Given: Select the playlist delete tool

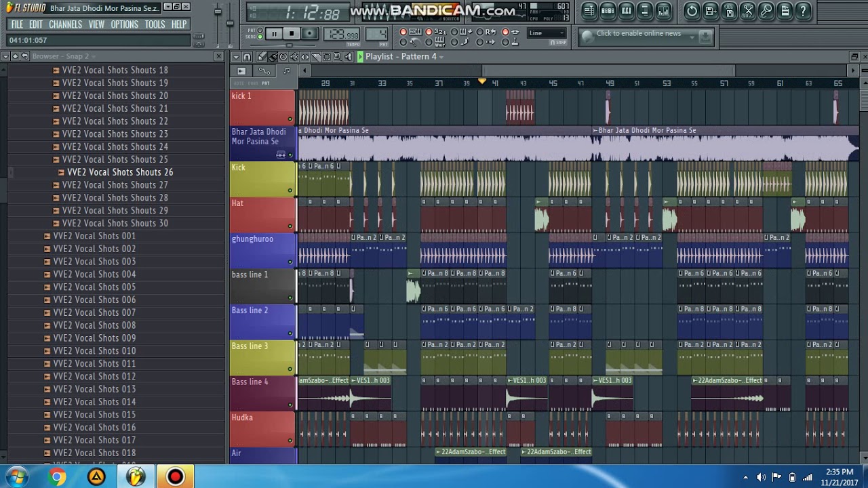Looking at the screenshot, I should [x=283, y=57].
